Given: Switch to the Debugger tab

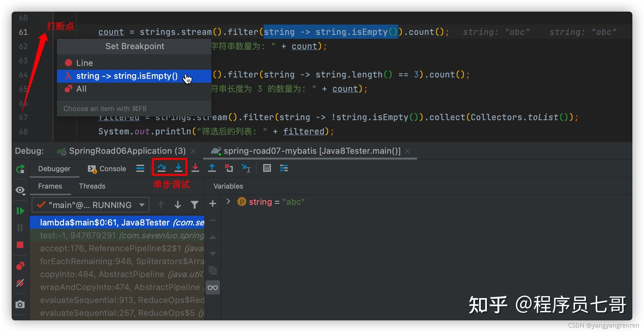Looking at the screenshot, I should (x=54, y=169).
